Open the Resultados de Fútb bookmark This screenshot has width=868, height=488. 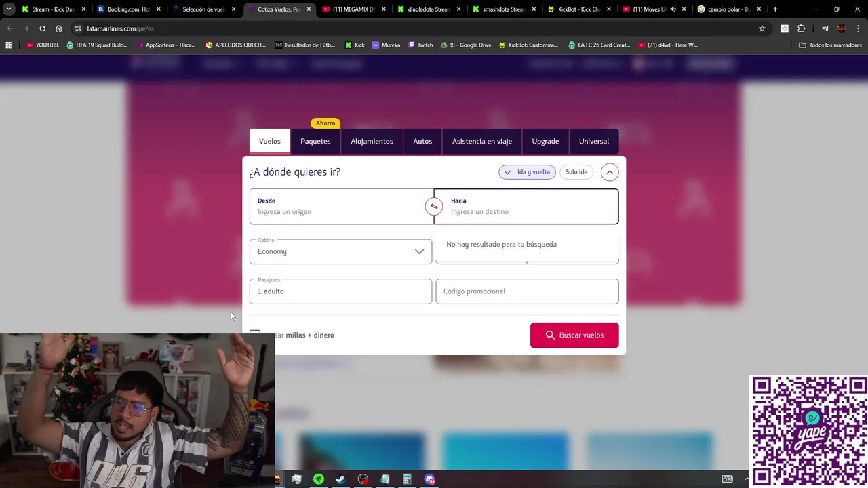pos(305,45)
